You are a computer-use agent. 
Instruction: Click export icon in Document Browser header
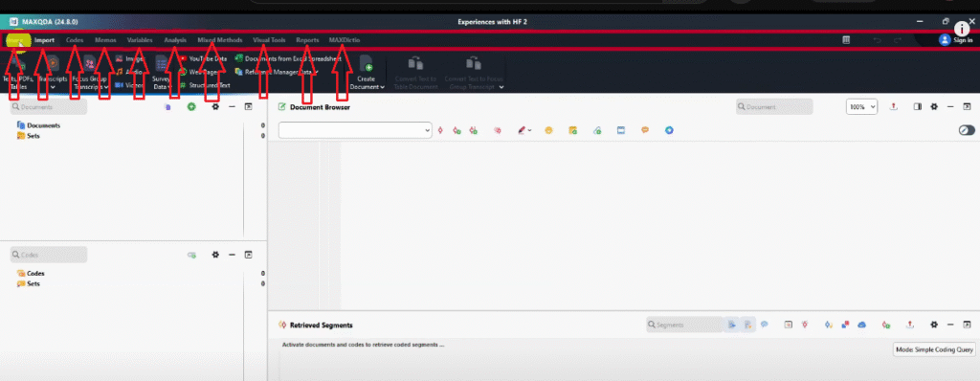tap(894, 106)
